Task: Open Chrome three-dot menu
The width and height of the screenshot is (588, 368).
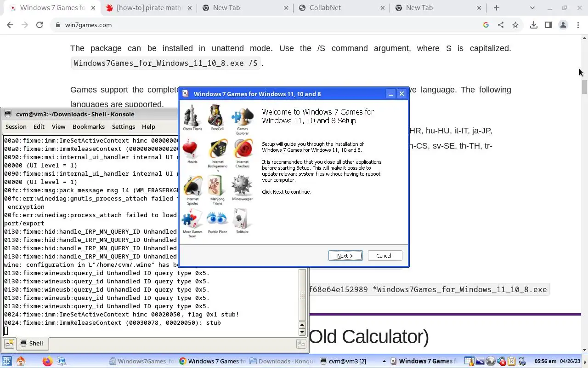Action: (x=578, y=25)
